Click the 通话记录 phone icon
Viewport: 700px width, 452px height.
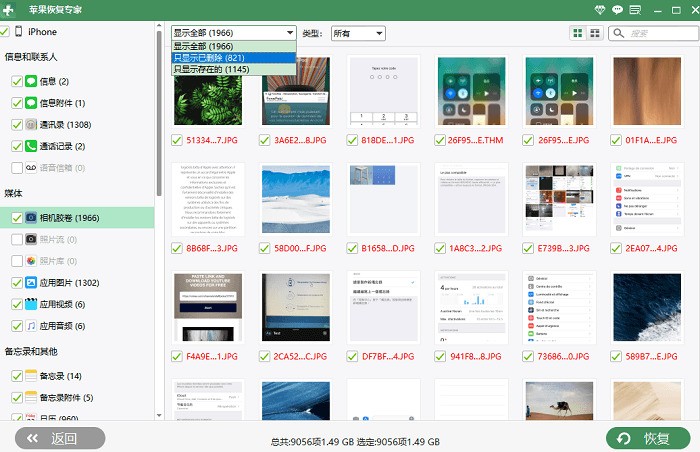click(31, 146)
